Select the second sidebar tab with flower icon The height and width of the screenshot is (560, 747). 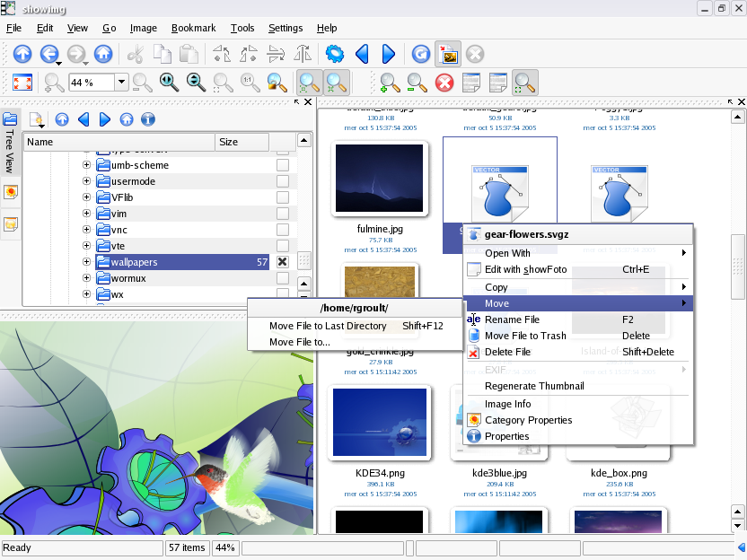(11, 192)
